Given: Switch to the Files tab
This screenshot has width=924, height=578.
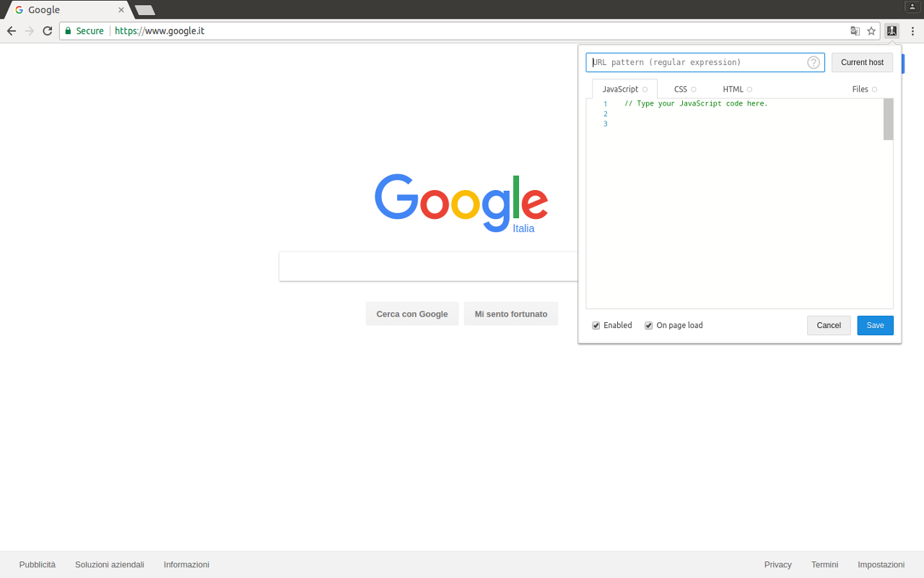Looking at the screenshot, I should point(864,90).
